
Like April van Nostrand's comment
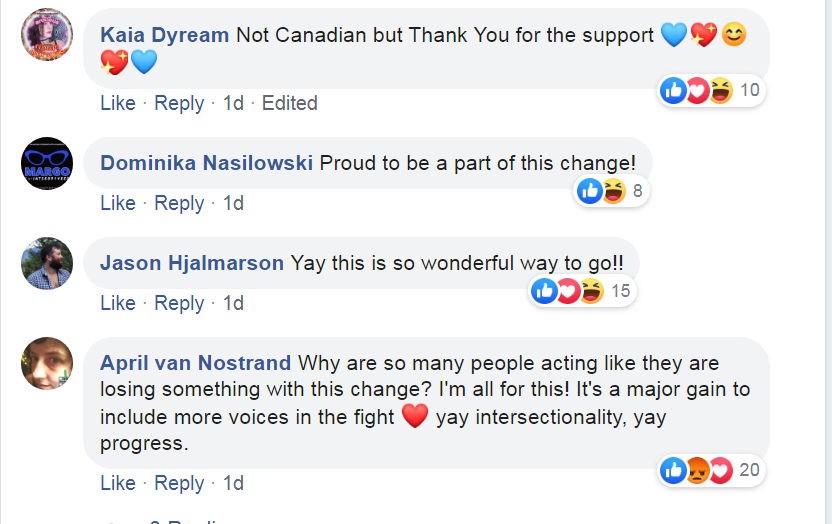pos(118,483)
